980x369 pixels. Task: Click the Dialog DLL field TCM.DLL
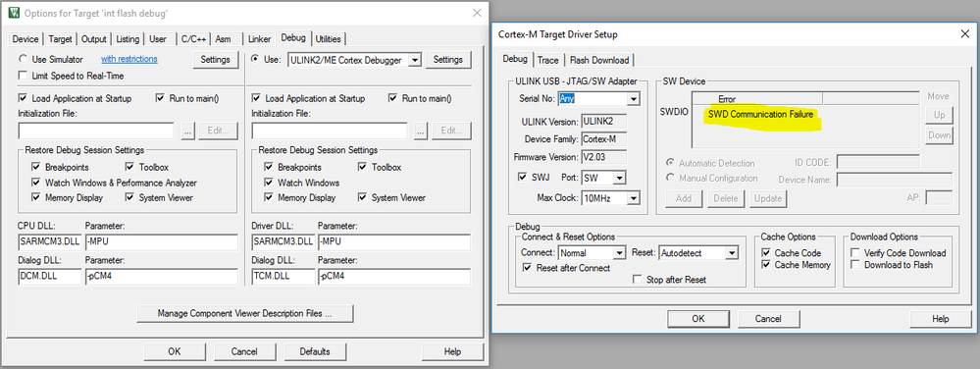pos(284,277)
